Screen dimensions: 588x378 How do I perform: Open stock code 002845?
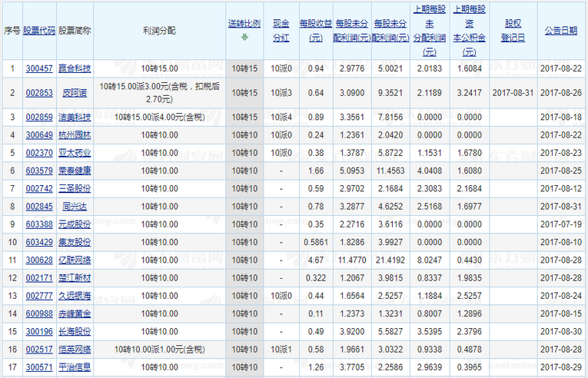click(39, 207)
